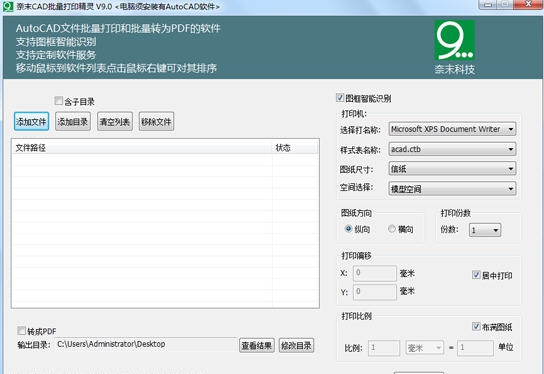Select the 横向 orientation radio button
This screenshot has width=544, height=374.
click(x=392, y=229)
